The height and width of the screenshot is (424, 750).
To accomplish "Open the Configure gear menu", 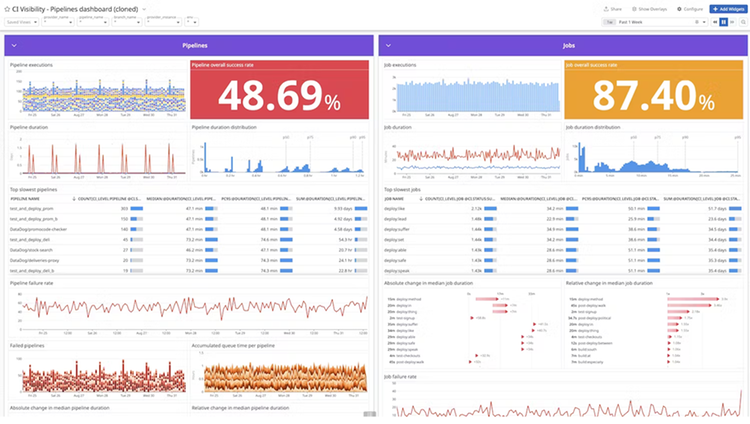I will [x=690, y=9].
